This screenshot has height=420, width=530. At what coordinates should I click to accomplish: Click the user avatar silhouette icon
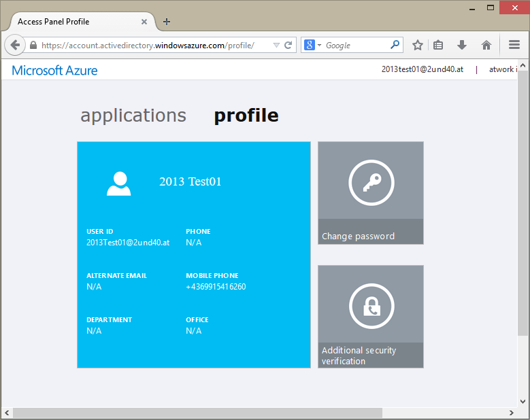click(119, 183)
